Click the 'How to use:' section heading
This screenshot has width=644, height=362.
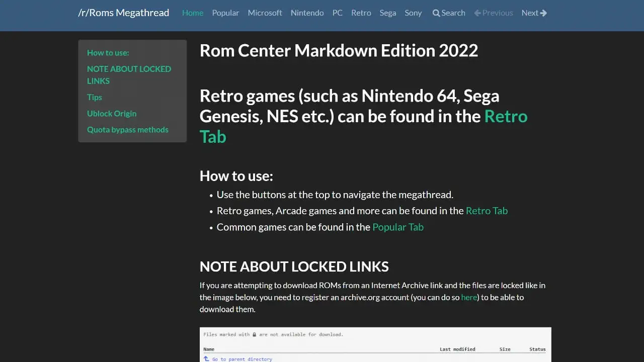pos(236,175)
